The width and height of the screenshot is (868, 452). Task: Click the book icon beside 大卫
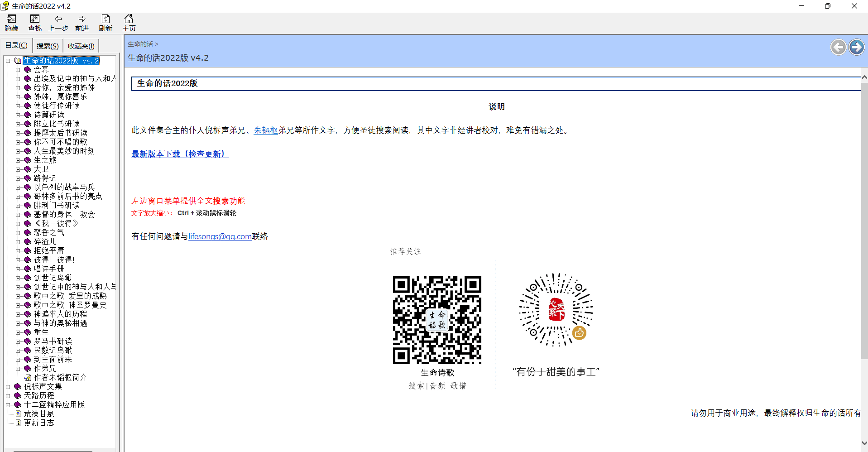pyautogui.click(x=28, y=169)
